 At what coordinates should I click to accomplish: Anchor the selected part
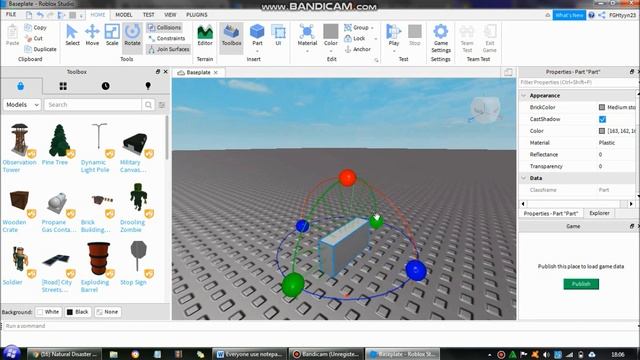pyautogui.click(x=358, y=49)
